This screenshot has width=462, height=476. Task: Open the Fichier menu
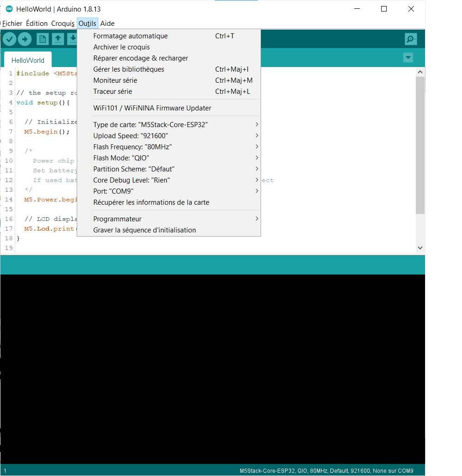coord(12,24)
